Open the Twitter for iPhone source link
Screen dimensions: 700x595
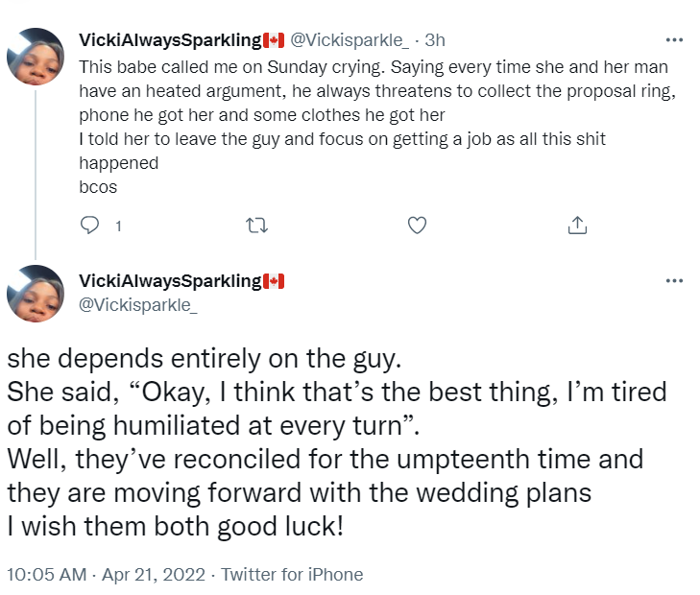point(292,575)
